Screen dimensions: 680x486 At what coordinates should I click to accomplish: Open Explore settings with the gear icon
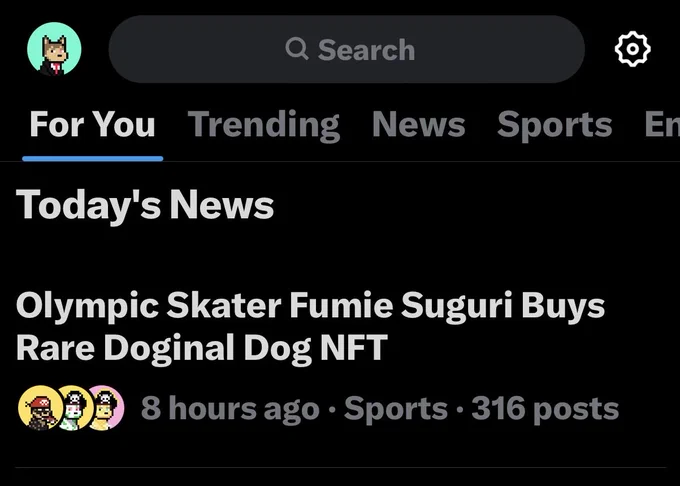pyautogui.click(x=632, y=49)
